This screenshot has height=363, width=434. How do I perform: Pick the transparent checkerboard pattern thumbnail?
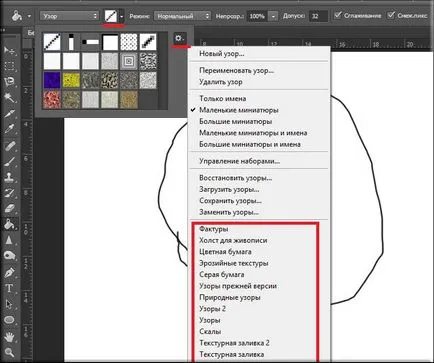tap(129, 42)
